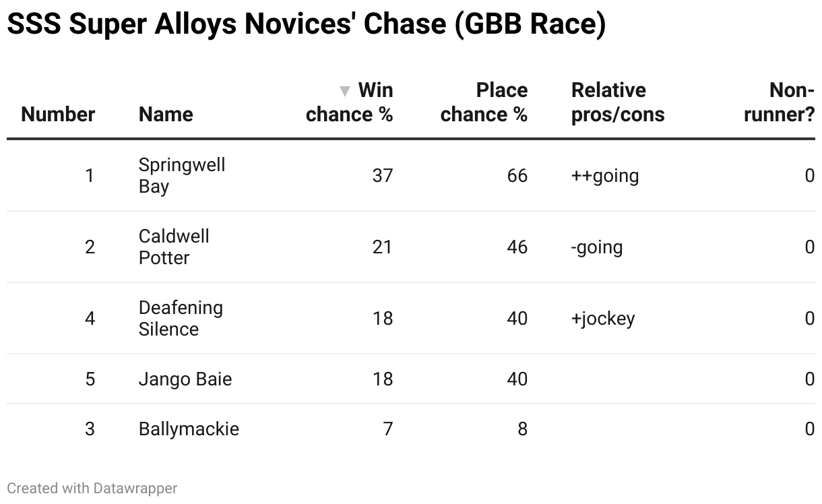Viewport: 822px width, 504px height.
Task: Select the Ballymackie name cell
Action: click(x=189, y=429)
